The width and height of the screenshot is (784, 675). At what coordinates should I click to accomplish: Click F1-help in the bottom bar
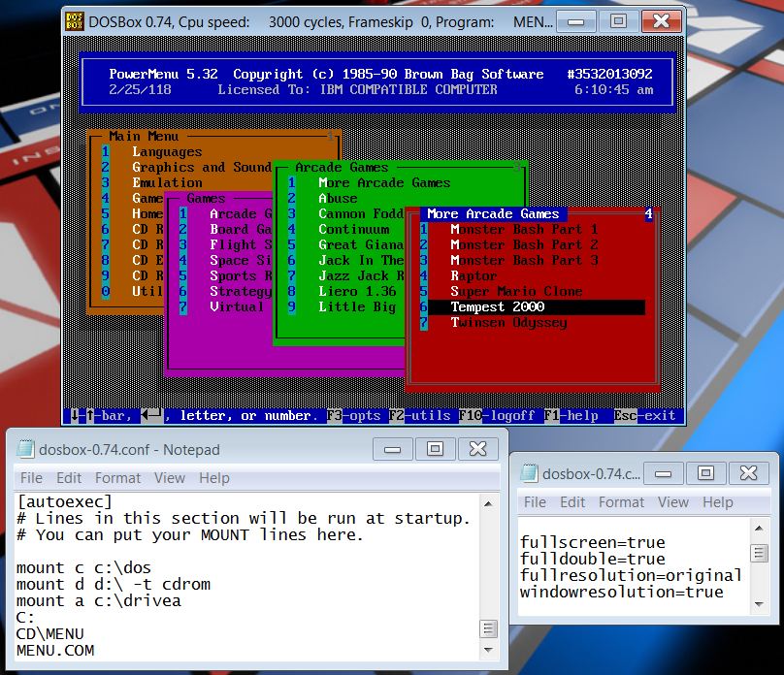click(x=571, y=416)
